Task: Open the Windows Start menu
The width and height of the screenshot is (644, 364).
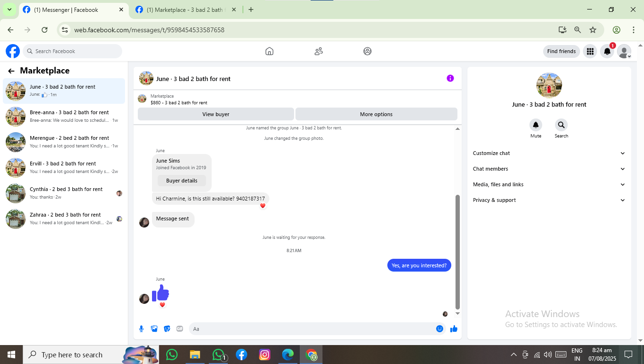Action: 11,355
